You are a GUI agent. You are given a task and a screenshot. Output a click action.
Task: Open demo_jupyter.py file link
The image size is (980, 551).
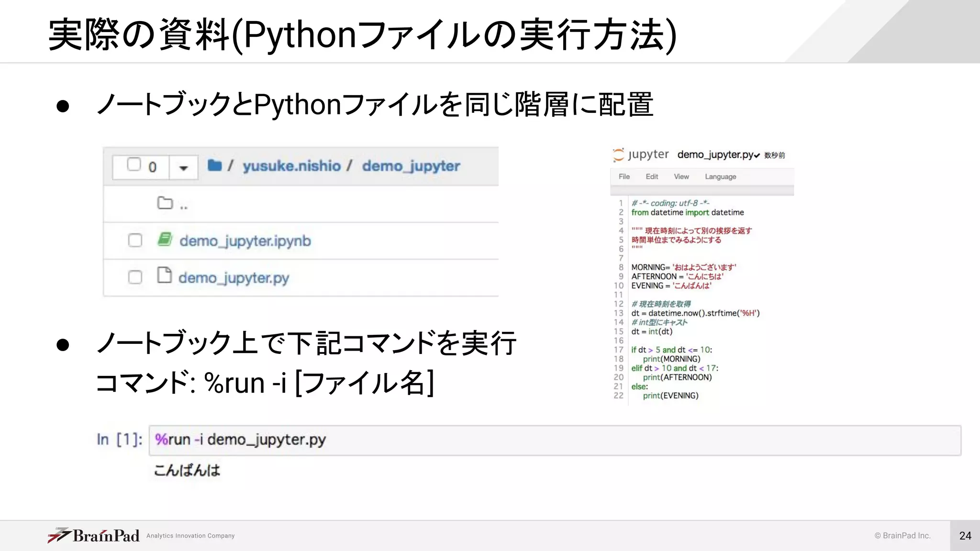(234, 278)
